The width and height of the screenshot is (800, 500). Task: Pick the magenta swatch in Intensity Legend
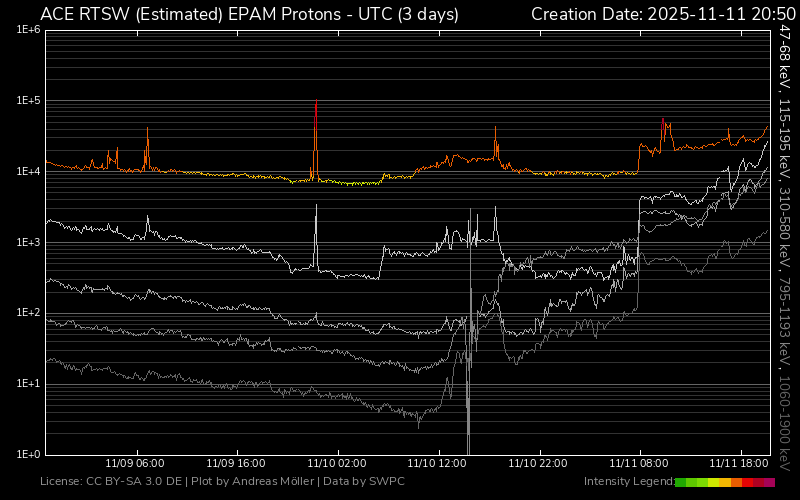coord(769,482)
